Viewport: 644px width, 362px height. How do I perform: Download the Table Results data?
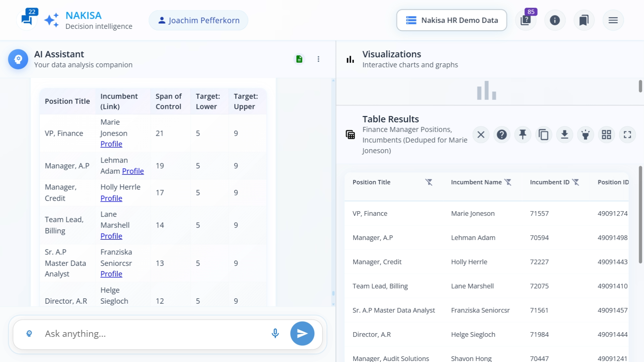coord(565,134)
